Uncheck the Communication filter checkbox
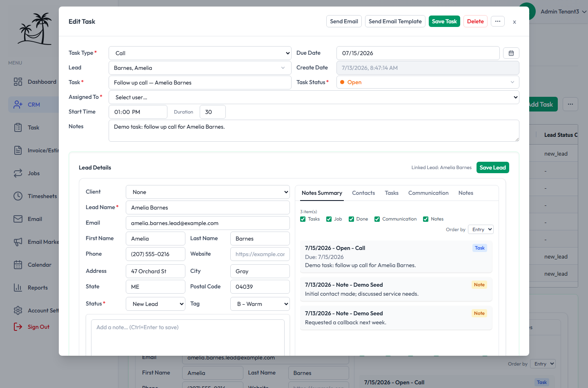This screenshot has height=388, width=588. (x=377, y=219)
